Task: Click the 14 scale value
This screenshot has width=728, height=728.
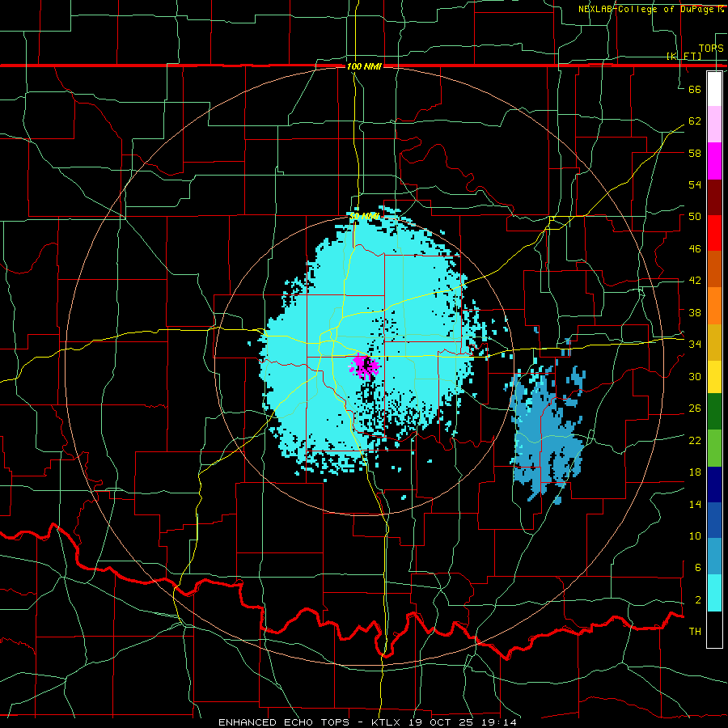Action: 695,504
